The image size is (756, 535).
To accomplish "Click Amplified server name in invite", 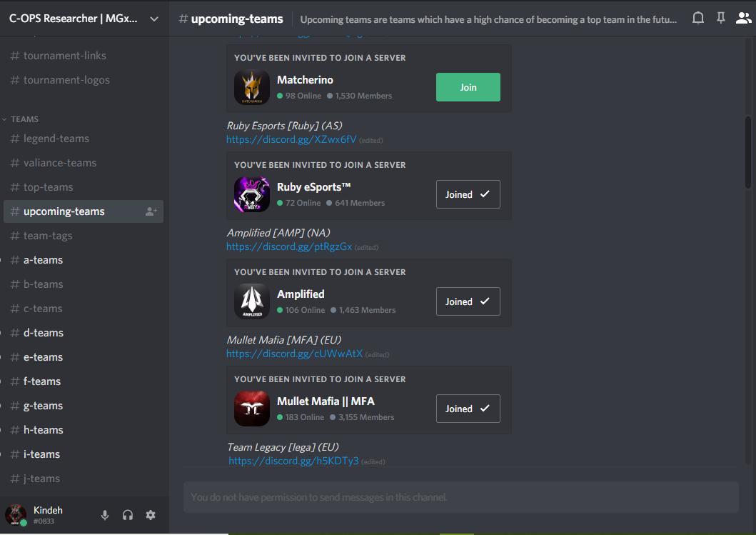I will point(301,294).
